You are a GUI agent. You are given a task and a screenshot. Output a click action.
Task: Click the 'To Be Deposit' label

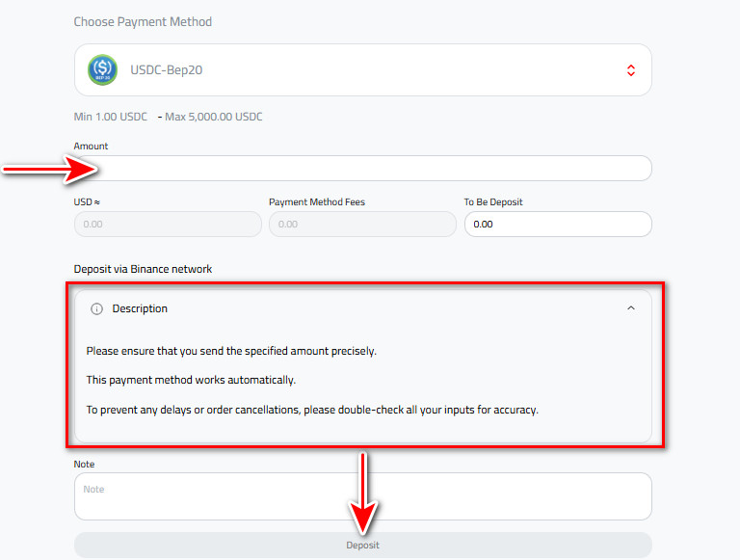(493, 202)
